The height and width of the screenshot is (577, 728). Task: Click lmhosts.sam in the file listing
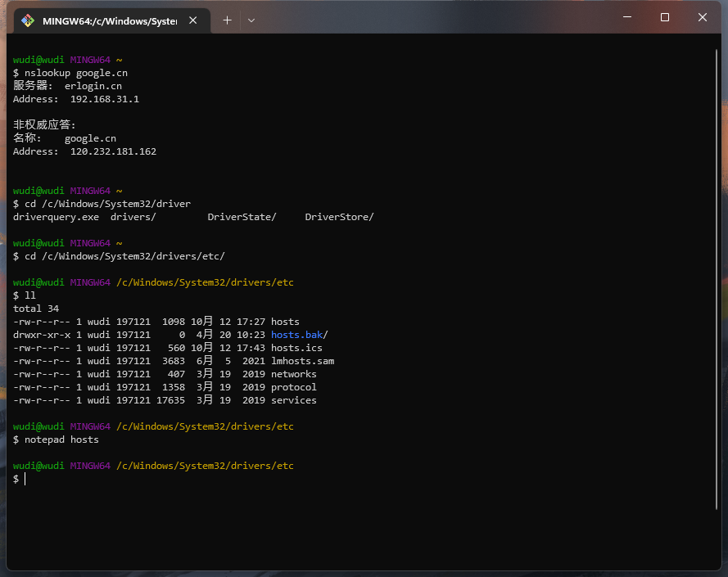[302, 361]
